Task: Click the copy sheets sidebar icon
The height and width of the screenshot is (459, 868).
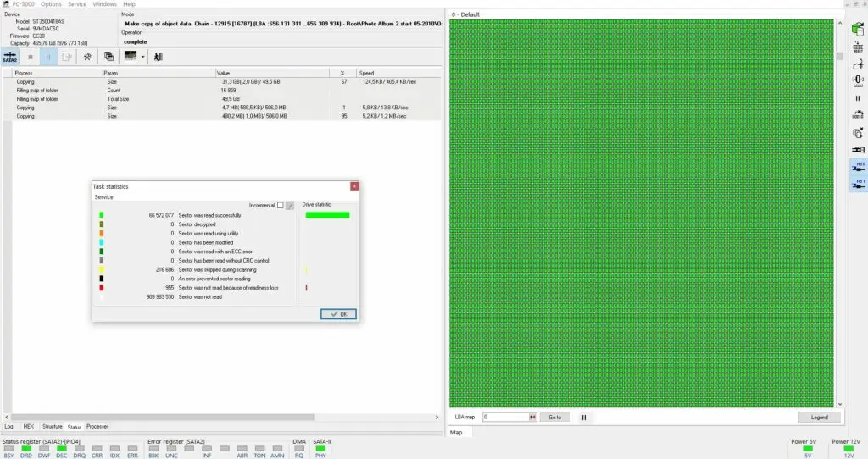Action: point(858,133)
